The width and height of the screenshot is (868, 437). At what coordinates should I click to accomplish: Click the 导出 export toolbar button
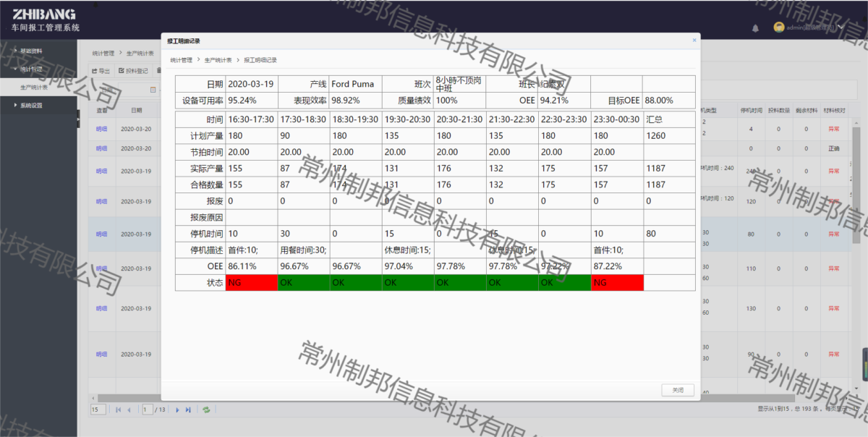point(101,71)
